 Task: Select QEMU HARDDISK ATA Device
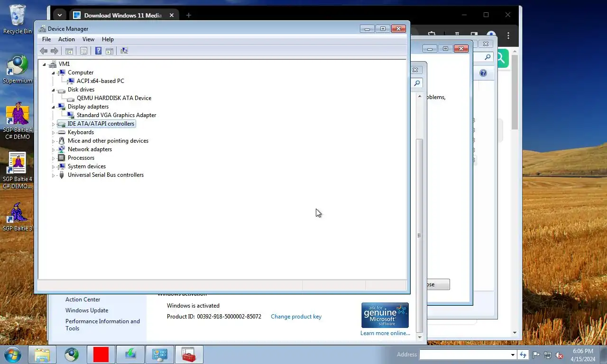[x=114, y=98]
